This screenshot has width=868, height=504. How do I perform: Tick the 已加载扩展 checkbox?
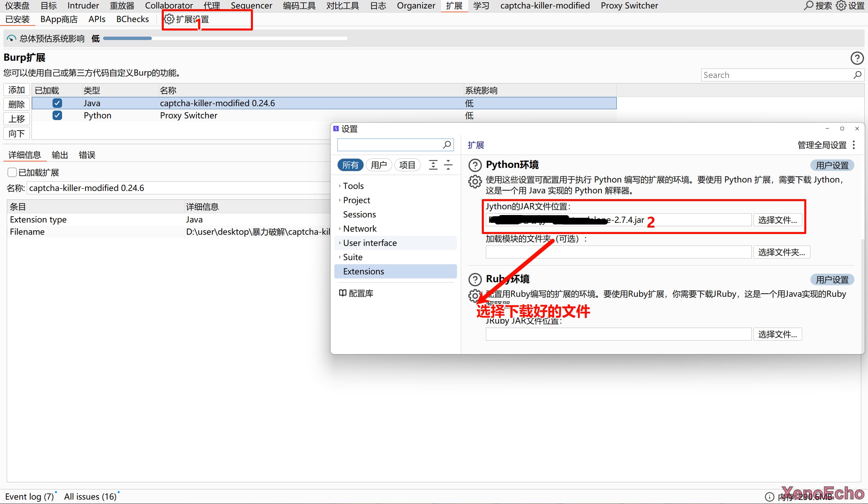point(13,172)
